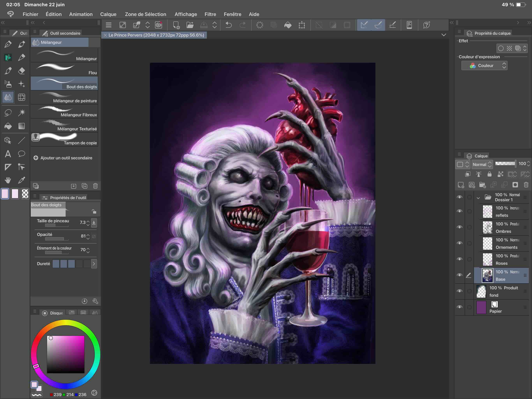Select the Lasso selection tool

(x=8, y=112)
